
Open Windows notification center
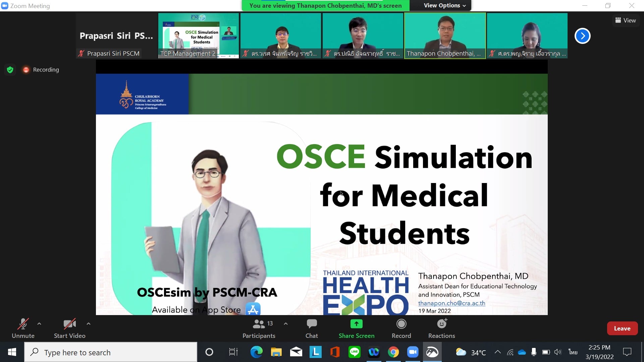tap(627, 352)
